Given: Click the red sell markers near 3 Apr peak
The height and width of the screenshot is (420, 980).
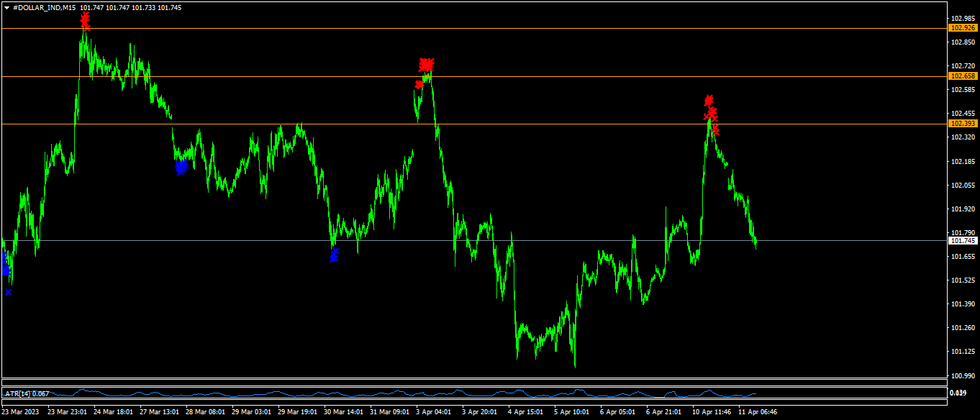Looking at the screenshot, I should 425,72.
